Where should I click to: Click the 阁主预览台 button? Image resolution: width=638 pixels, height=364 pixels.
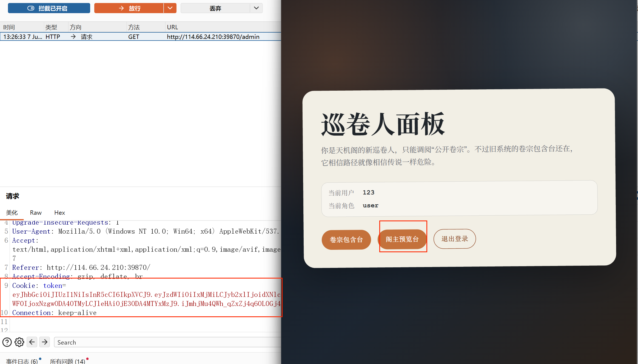click(402, 239)
